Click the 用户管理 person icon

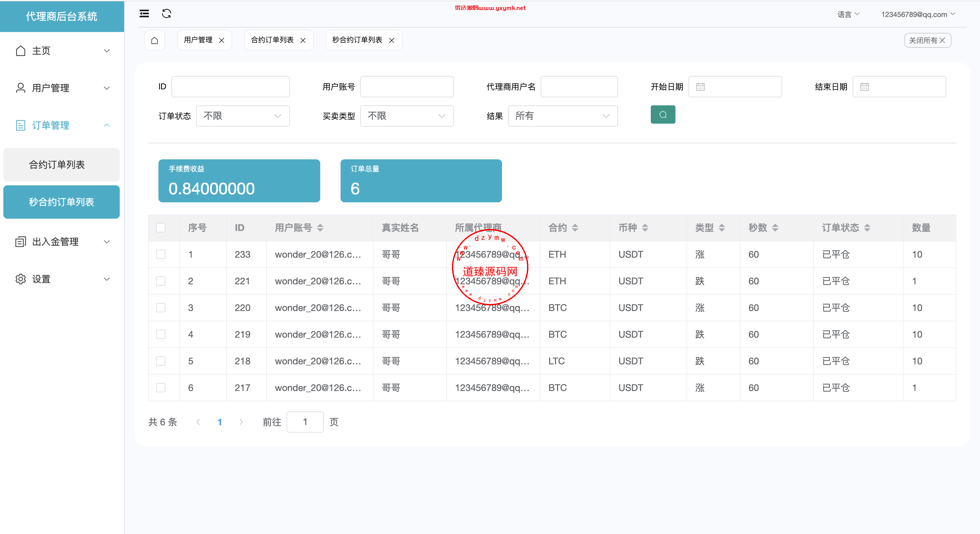coord(21,88)
